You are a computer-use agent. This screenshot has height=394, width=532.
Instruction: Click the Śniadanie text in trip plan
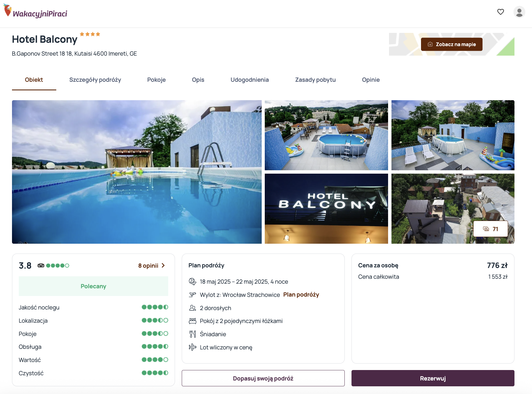[x=213, y=334]
